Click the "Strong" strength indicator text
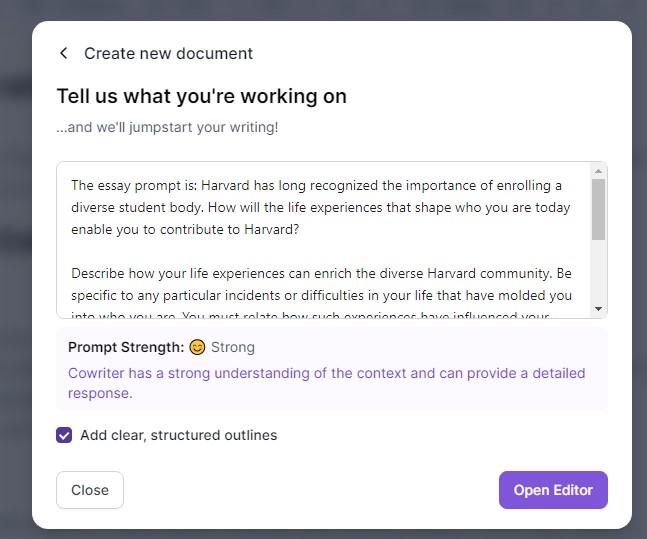The height and width of the screenshot is (539, 647). click(x=233, y=347)
